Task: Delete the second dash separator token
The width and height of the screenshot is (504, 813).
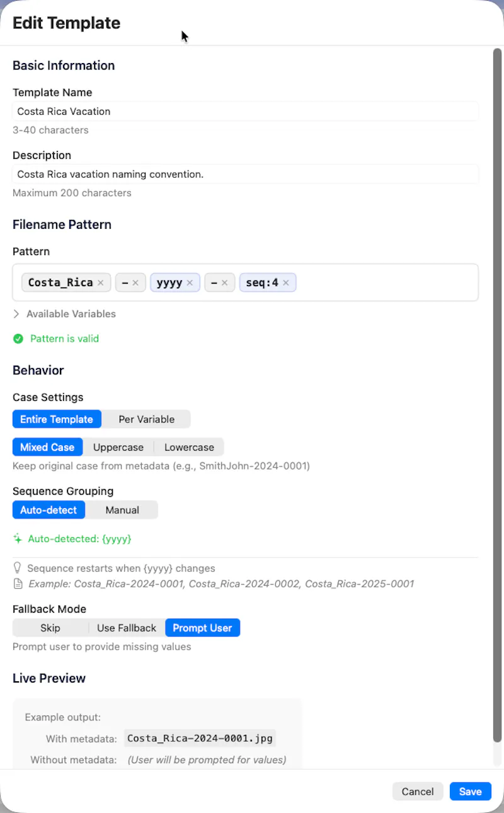Action: pyautogui.click(x=225, y=283)
